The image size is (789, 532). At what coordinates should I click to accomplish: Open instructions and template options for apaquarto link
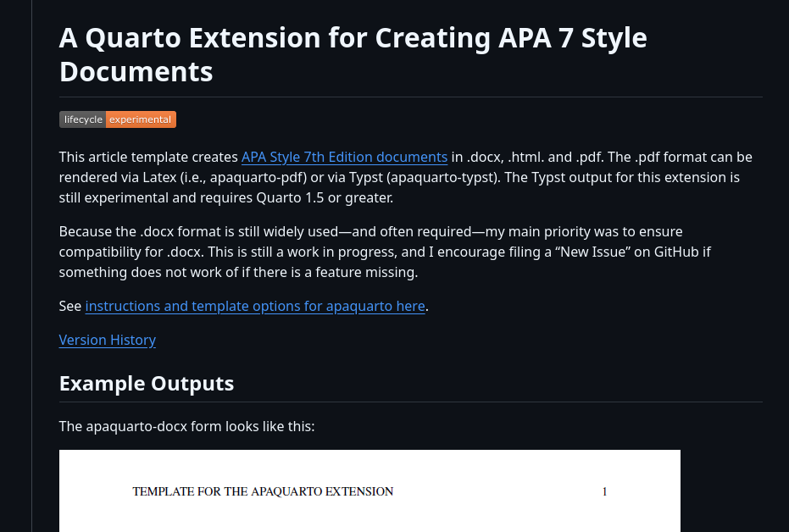click(255, 306)
